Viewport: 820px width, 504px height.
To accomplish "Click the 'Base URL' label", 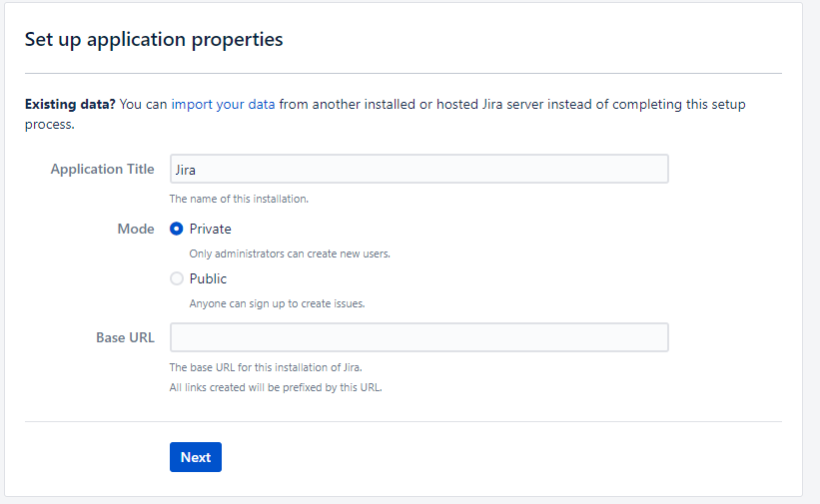I will pyautogui.click(x=125, y=337).
